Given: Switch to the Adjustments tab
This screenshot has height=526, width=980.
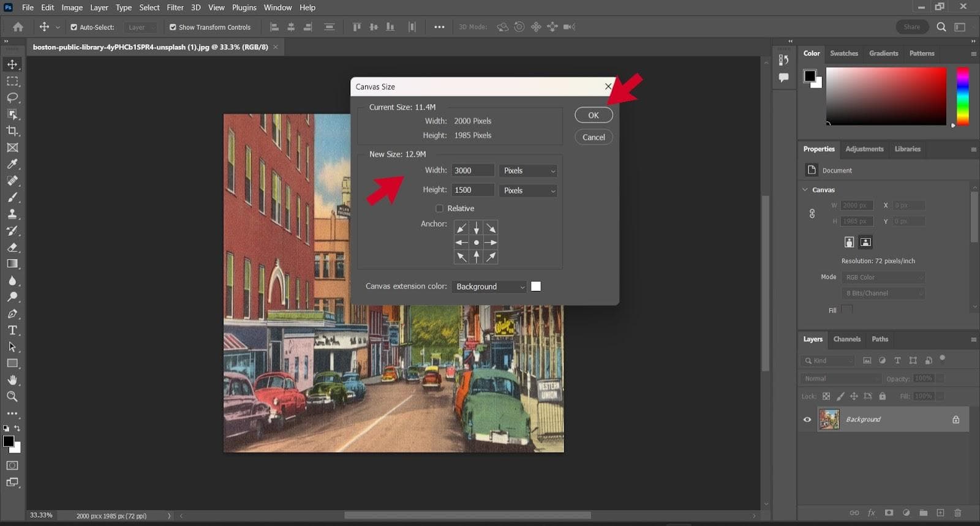Looking at the screenshot, I should 864,149.
